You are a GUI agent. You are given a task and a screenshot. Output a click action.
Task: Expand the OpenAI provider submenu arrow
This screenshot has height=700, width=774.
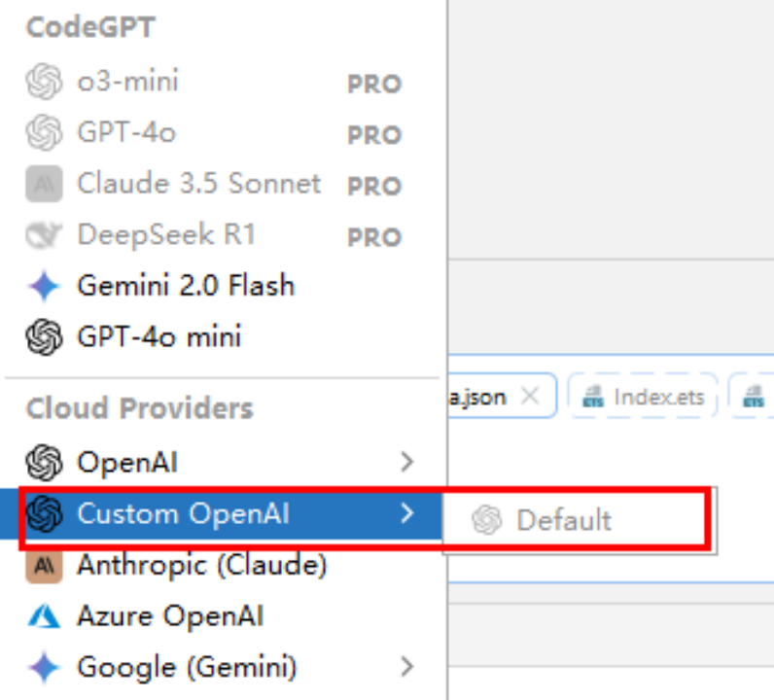407,462
